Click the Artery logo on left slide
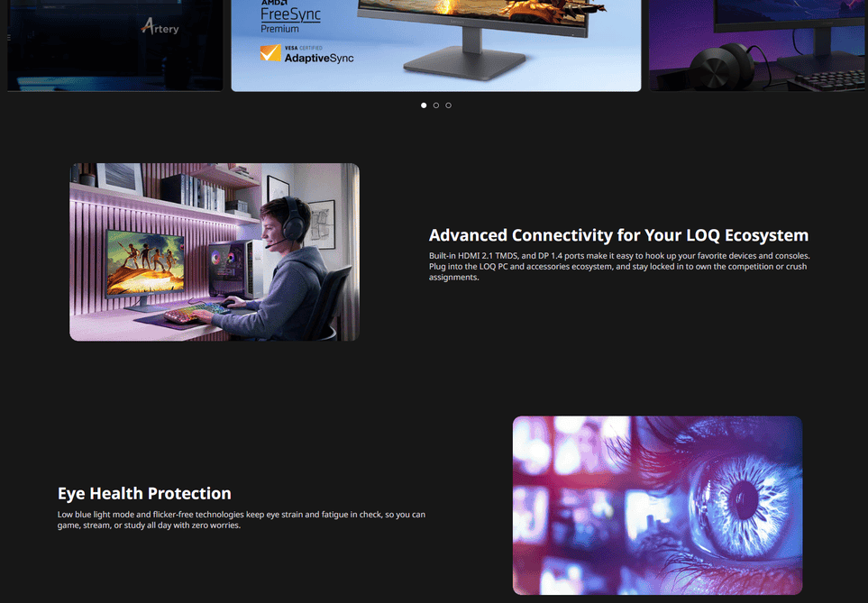 [x=160, y=26]
